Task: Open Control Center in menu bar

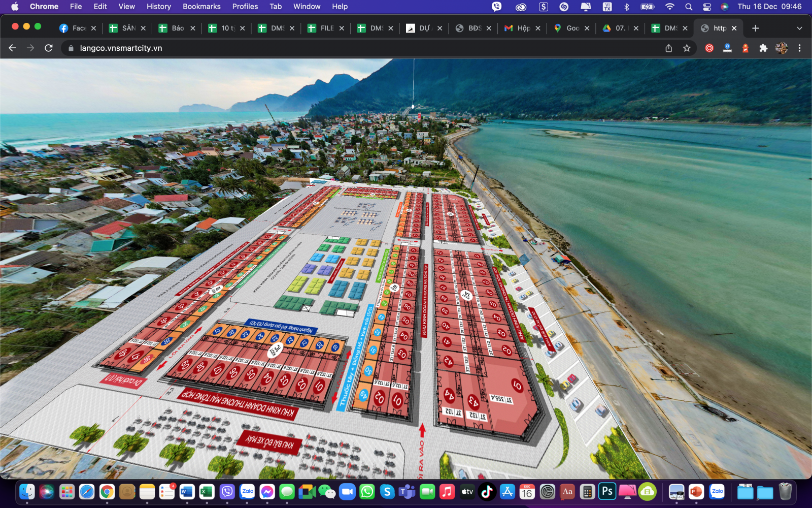Action: 707,7
